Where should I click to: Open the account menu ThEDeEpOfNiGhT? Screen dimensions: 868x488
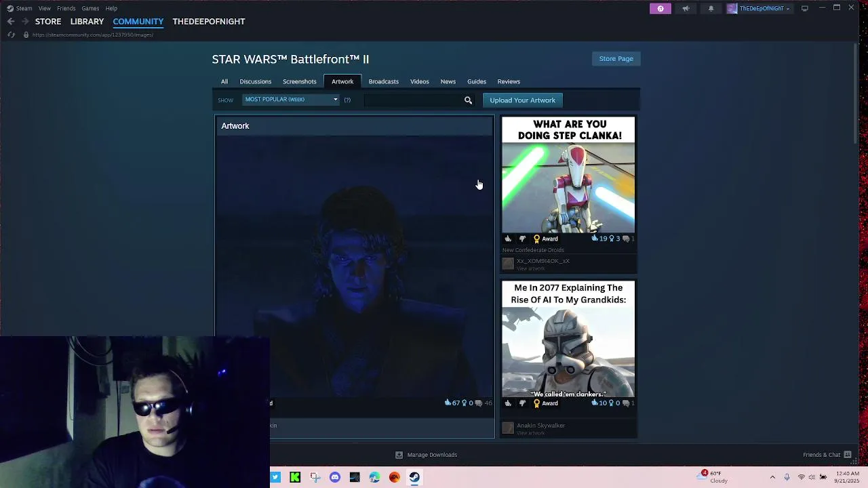click(758, 8)
